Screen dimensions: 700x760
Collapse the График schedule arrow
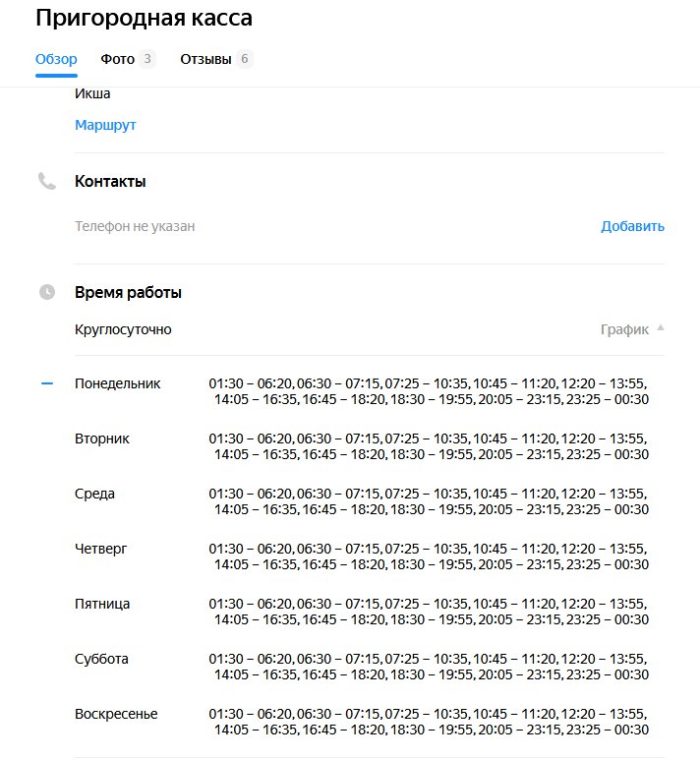(661, 328)
